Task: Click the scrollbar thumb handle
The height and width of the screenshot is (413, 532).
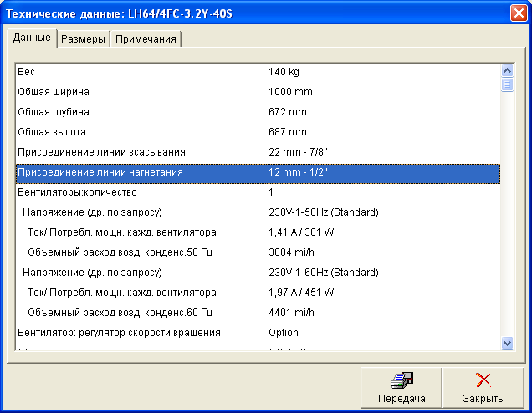Action: tap(507, 84)
